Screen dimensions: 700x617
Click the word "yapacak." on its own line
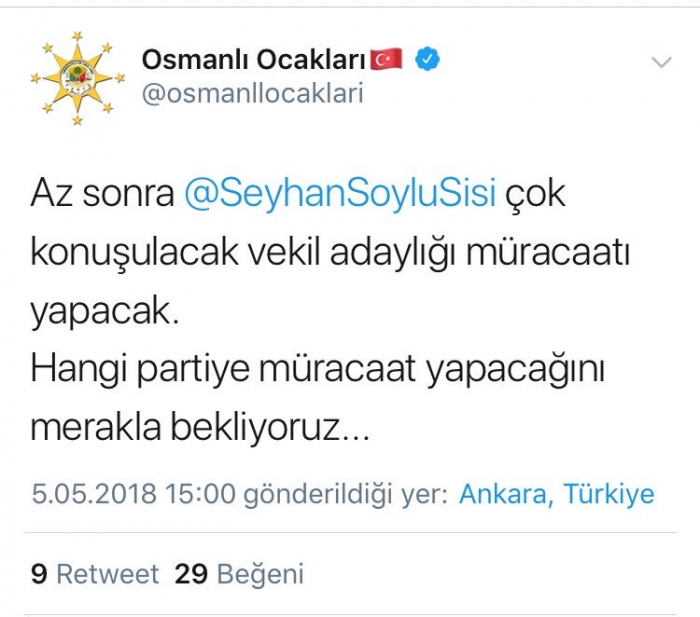pyautogui.click(x=104, y=312)
